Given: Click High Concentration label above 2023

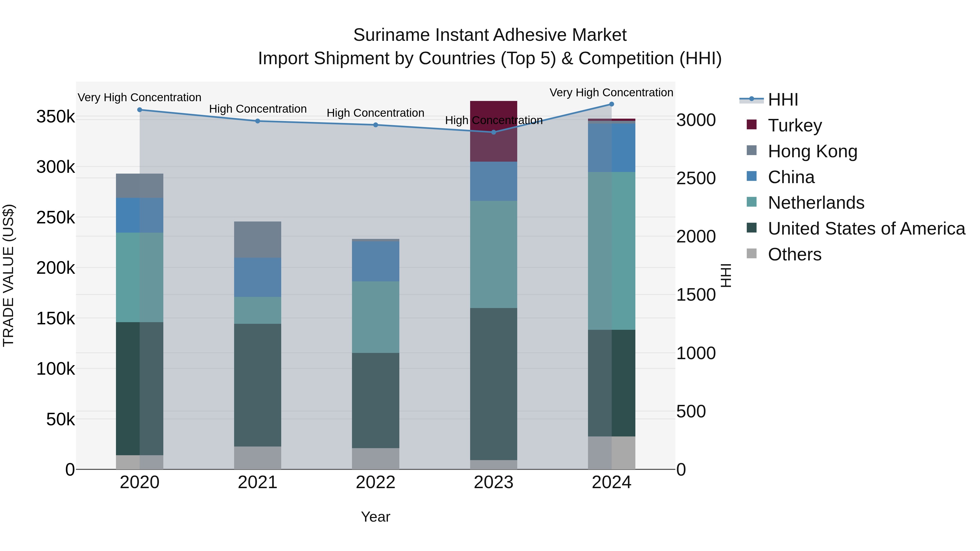Looking at the screenshot, I should click(494, 120).
